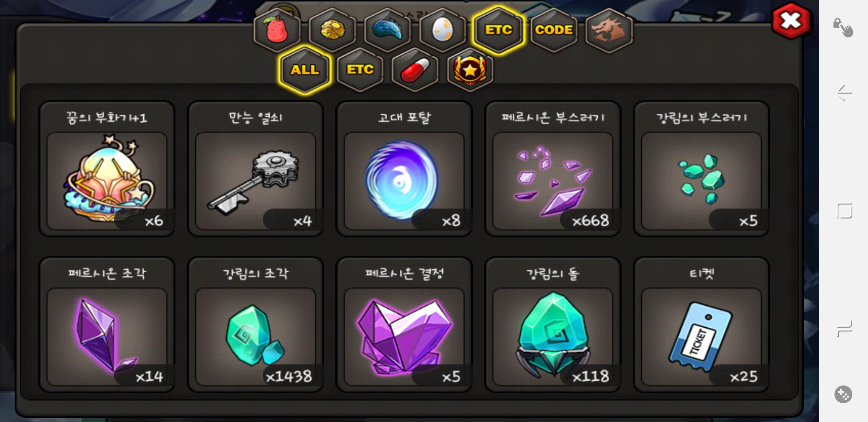The image size is (868, 422).
Task: Pick the ancient portal swirl item
Action: 404,169
